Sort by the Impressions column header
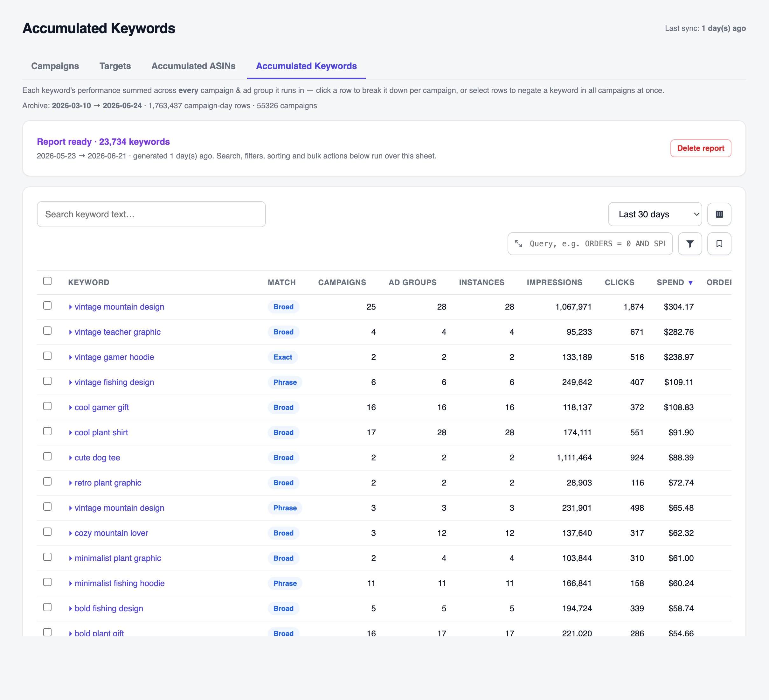The height and width of the screenshot is (700, 769). 554,283
